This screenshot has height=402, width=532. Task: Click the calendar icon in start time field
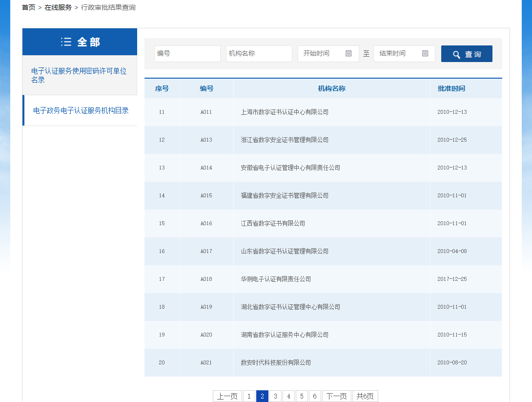pyautogui.click(x=348, y=54)
